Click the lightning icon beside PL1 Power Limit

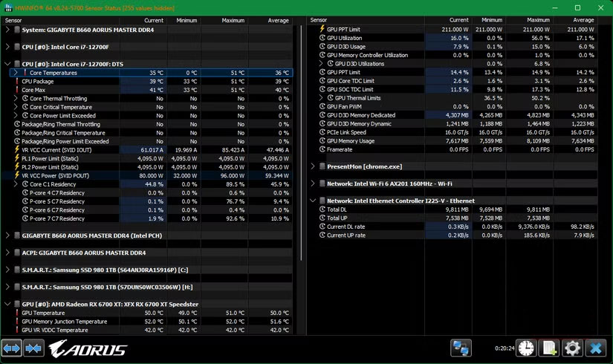(x=17, y=158)
